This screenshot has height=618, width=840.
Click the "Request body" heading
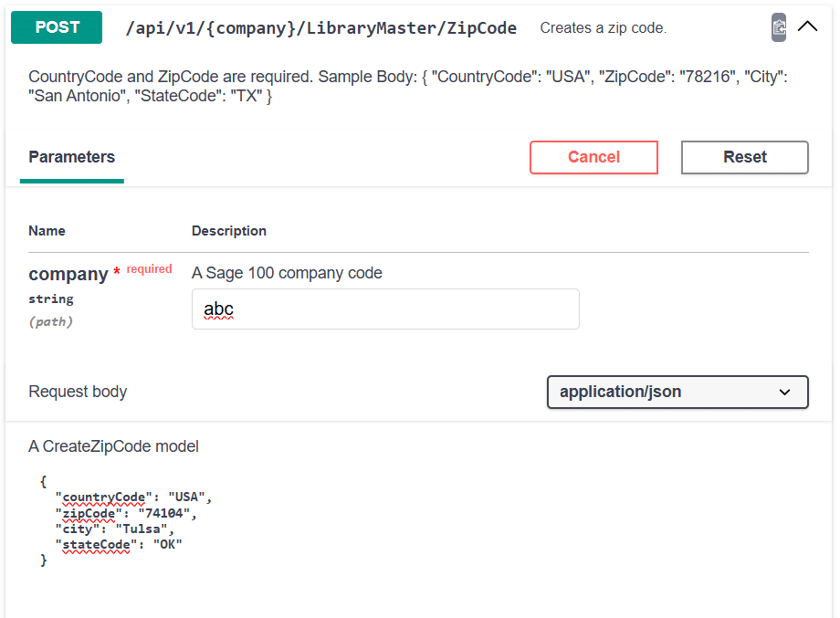coord(78,392)
